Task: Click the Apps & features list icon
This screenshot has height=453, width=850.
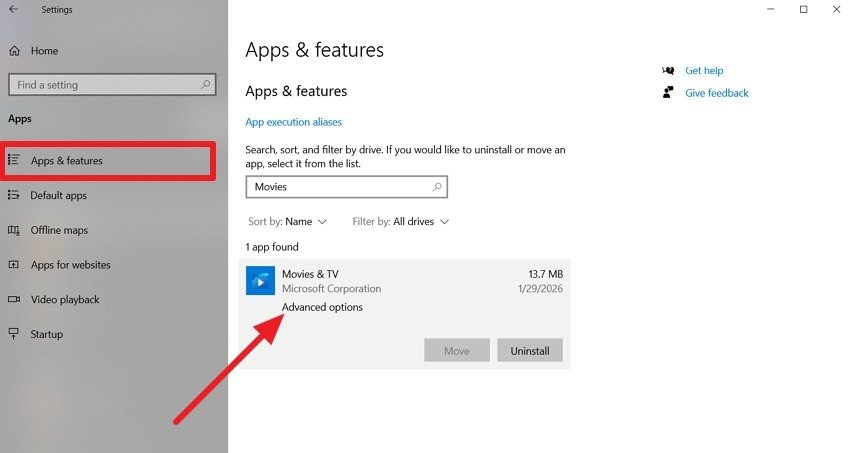Action: point(14,160)
